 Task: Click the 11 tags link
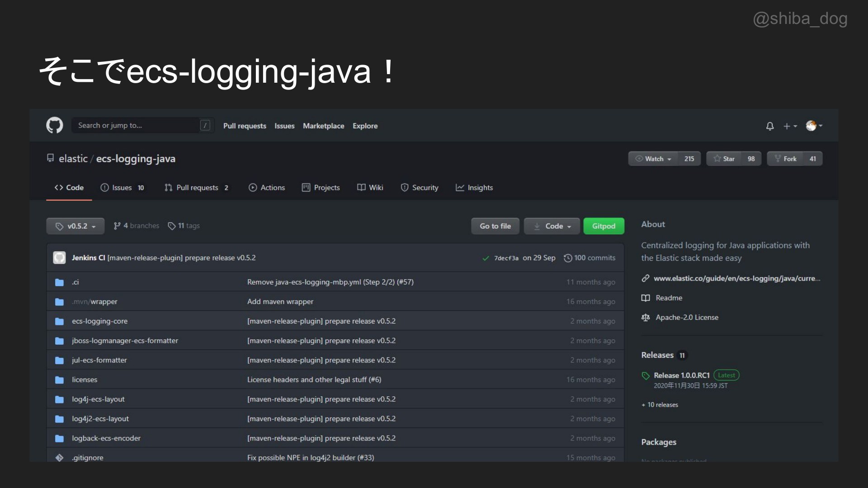184,225
